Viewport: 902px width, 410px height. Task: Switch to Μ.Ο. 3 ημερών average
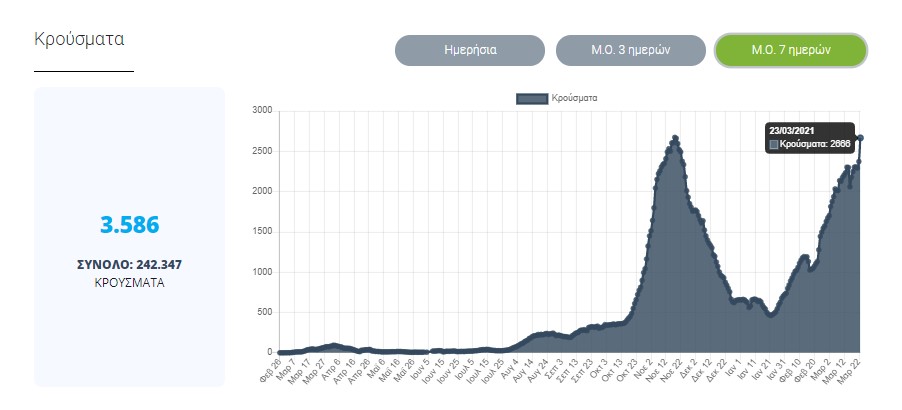pos(630,49)
